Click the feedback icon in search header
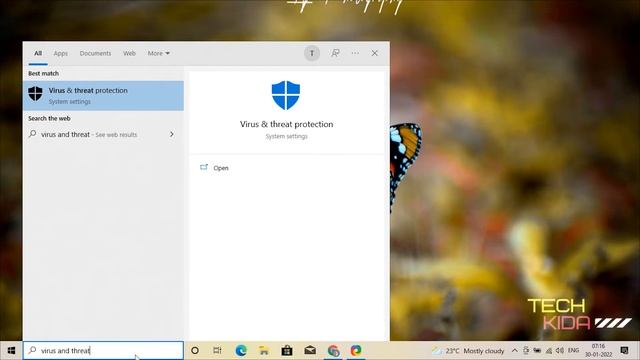Image resolution: width=640 pixels, height=360 pixels. 335,53
